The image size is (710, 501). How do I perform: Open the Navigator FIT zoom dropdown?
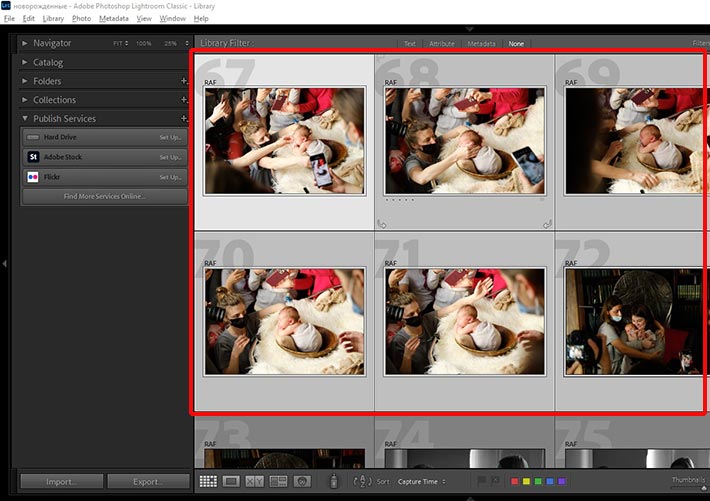click(x=120, y=43)
